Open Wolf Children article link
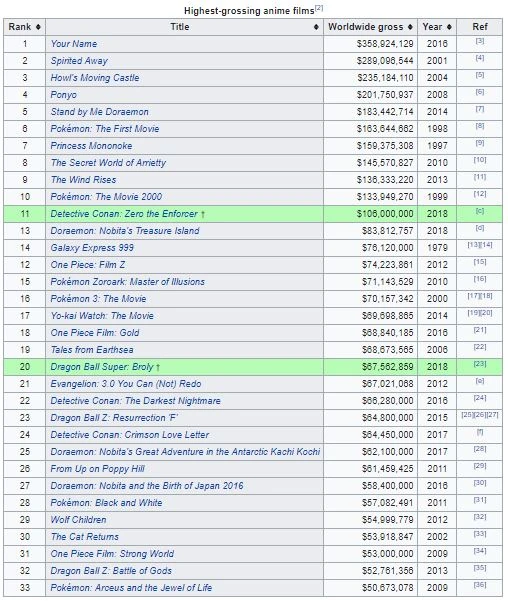Screen dimensions: 508x601 (78, 520)
